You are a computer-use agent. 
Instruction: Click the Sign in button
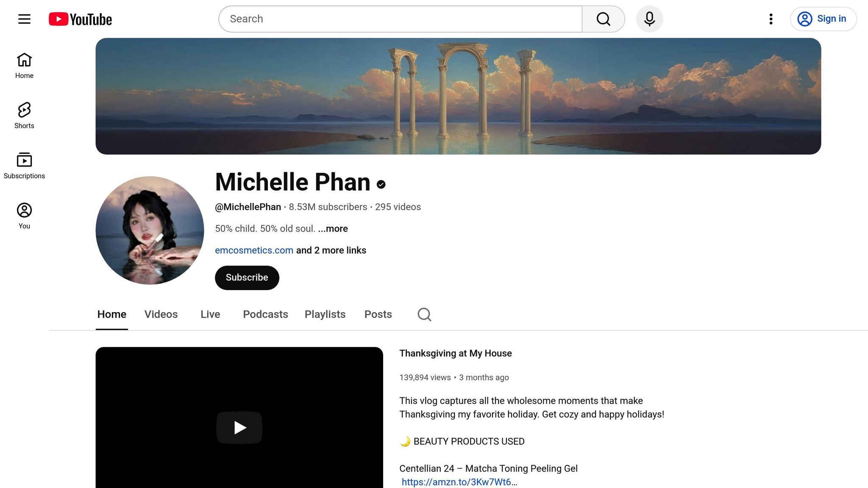(823, 19)
